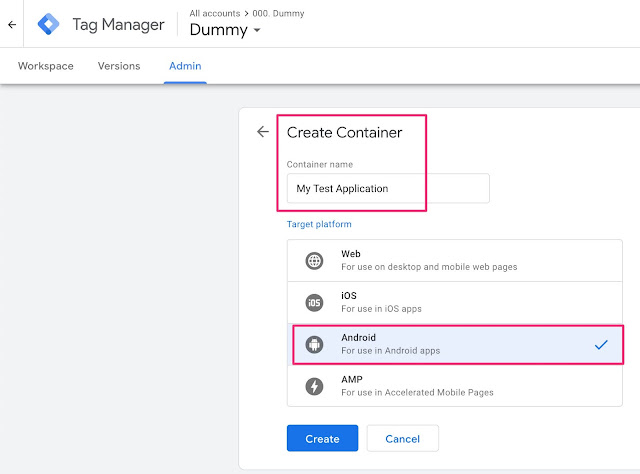Viewport: 640px width, 474px height.
Task: Click the top-left back arrow
Action: coord(11,25)
